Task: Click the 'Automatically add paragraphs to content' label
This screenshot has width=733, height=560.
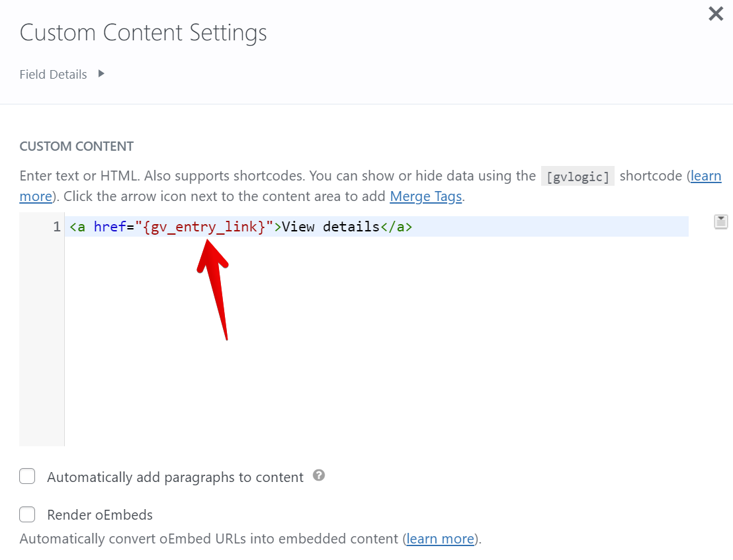Action: (175, 477)
